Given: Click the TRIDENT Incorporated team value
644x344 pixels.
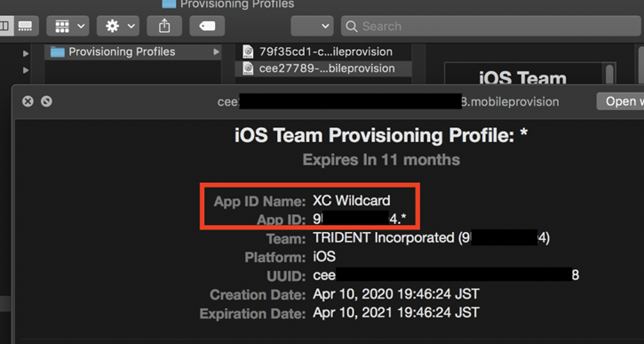Looking at the screenshot, I should [431, 238].
